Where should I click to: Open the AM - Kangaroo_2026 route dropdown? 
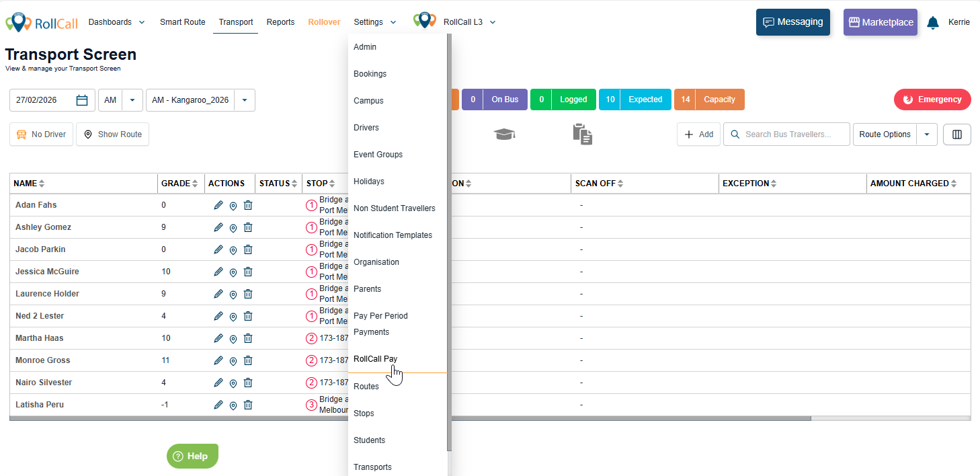[244, 100]
